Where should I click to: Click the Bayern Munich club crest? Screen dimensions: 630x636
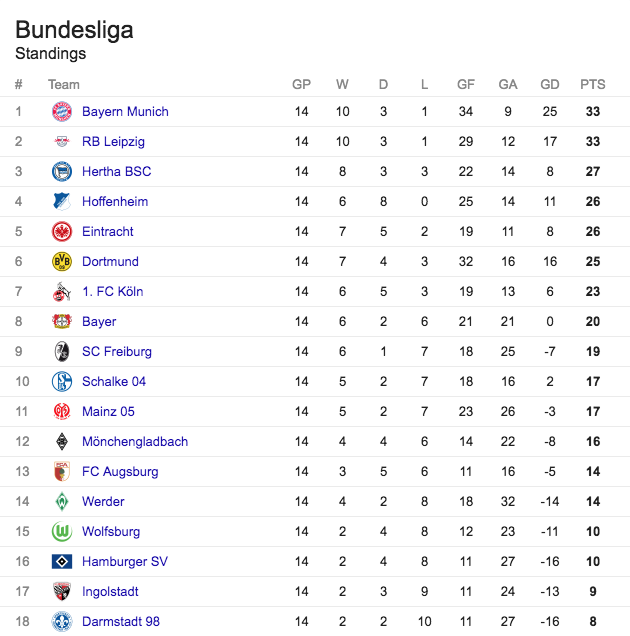coord(62,112)
